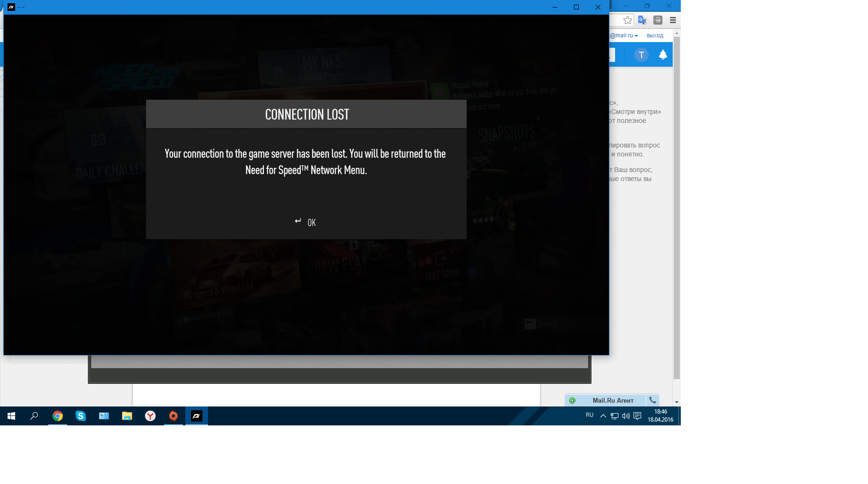
Task: Open taskbar search magnifier
Action: click(34, 416)
